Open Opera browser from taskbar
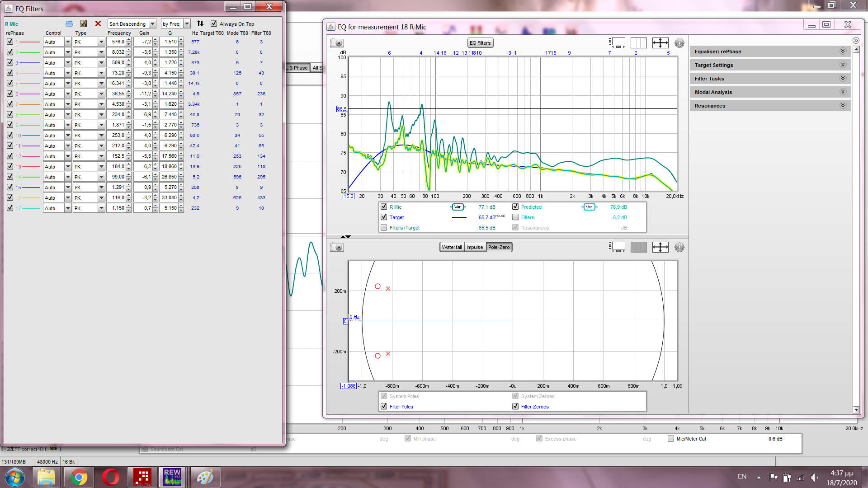 (x=110, y=477)
